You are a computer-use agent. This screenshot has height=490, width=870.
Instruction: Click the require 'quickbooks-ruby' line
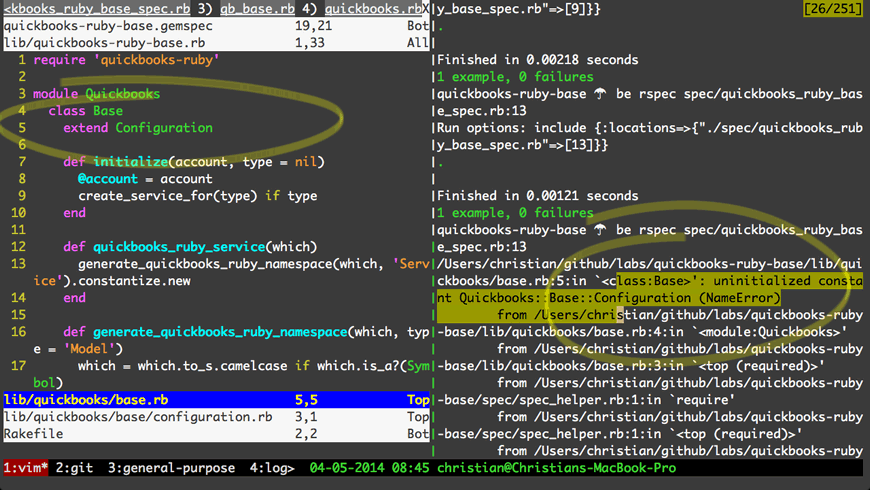click(126, 60)
